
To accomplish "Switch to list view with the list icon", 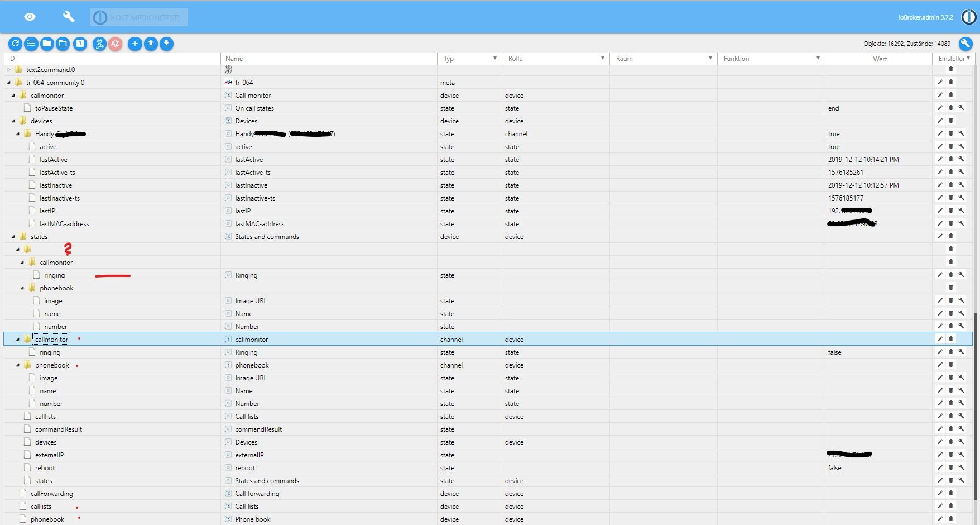I will coord(31,44).
